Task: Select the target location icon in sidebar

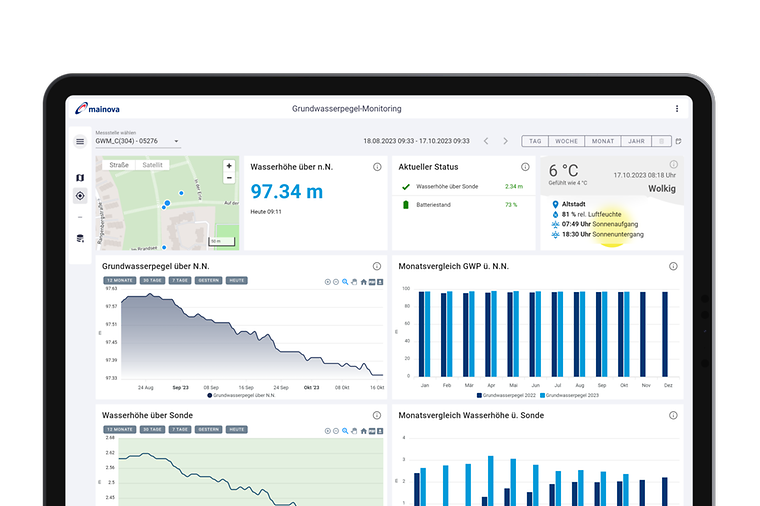Action: point(80,196)
